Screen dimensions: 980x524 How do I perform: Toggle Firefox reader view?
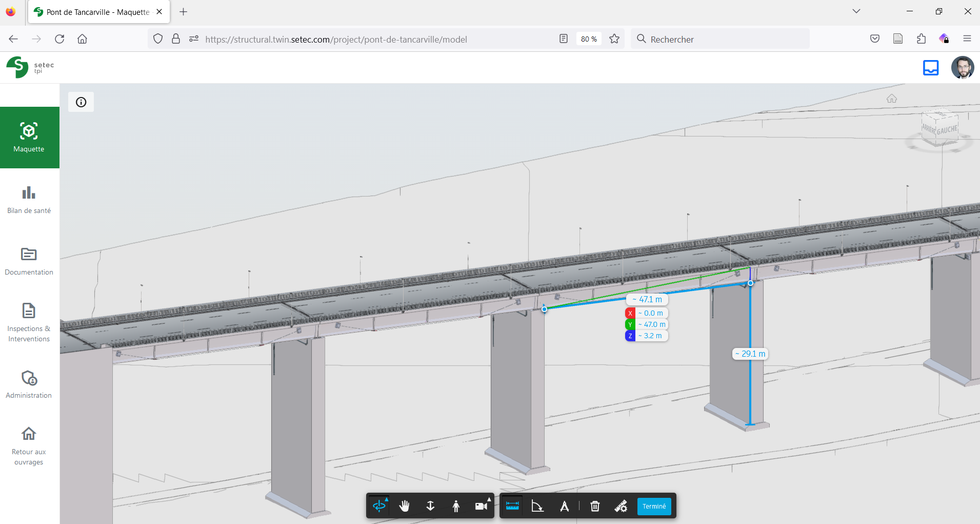[564, 39]
